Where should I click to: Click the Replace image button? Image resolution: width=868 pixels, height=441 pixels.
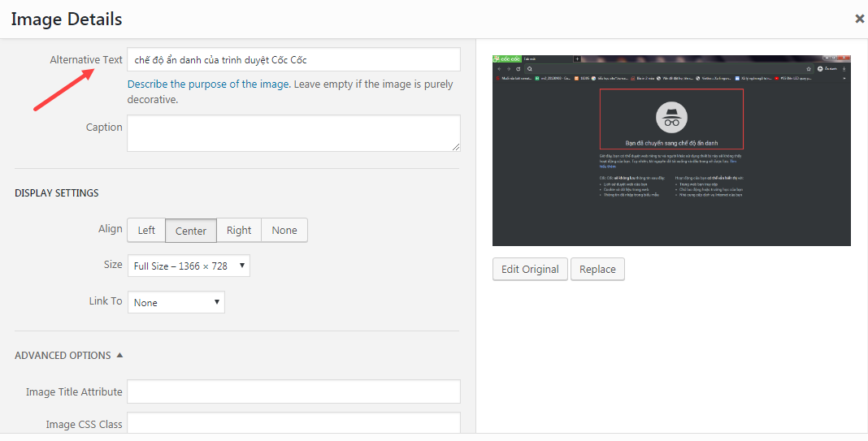point(597,270)
